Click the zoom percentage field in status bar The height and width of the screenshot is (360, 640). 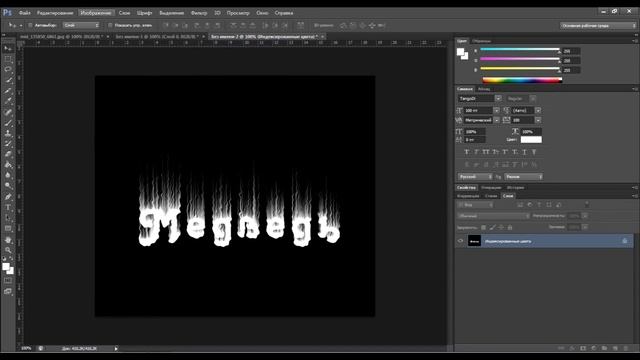tap(26, 349)
